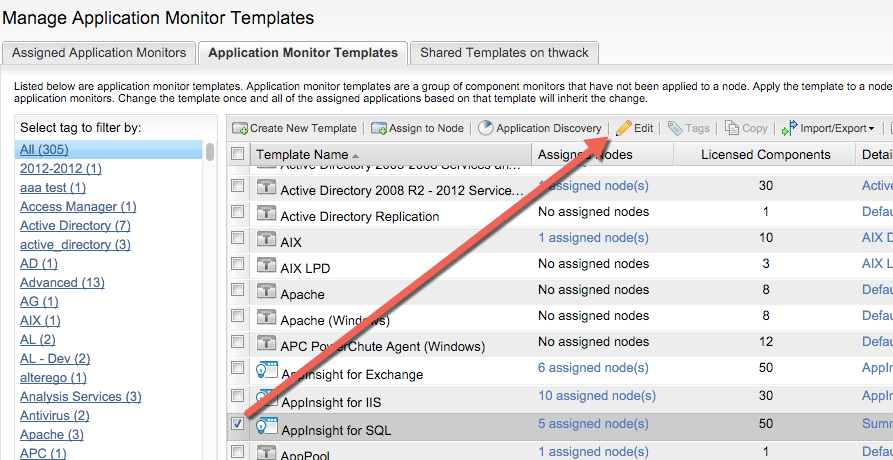Click the Import/Export icon
This screenshot has height=460, width=893.
click(x=789, y=129)
